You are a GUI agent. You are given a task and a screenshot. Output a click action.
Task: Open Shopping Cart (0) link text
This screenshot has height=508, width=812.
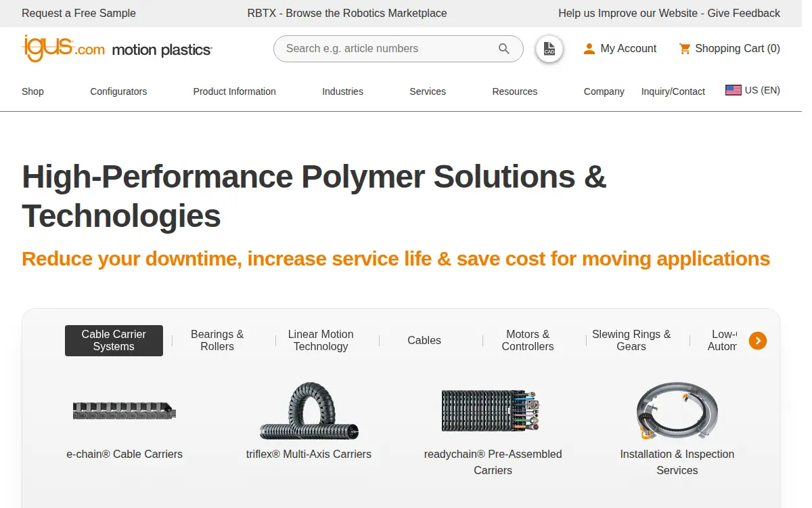click(738, 49)
